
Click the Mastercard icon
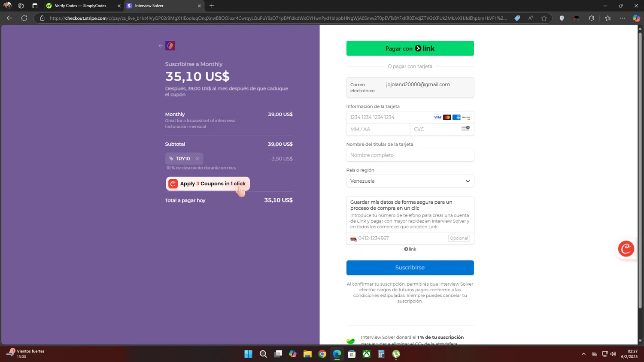point(447,118)
